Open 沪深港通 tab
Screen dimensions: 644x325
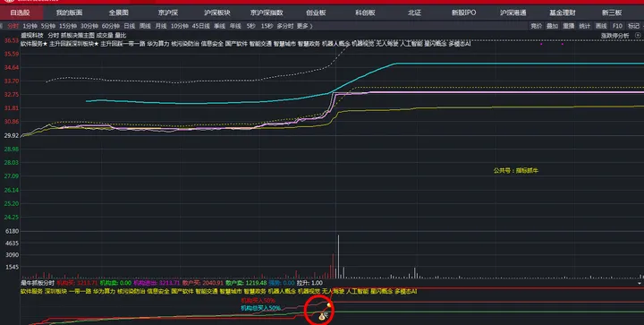[x=513, y=13]
